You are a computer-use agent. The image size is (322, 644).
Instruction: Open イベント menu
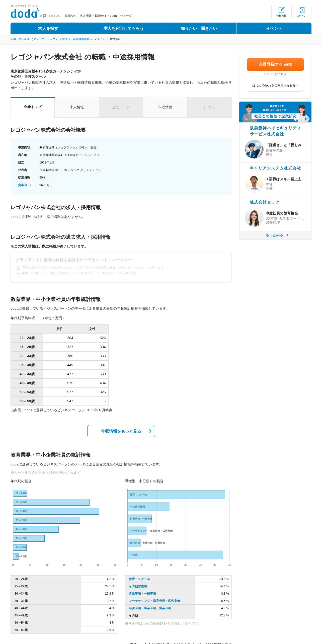click(274, 28)
